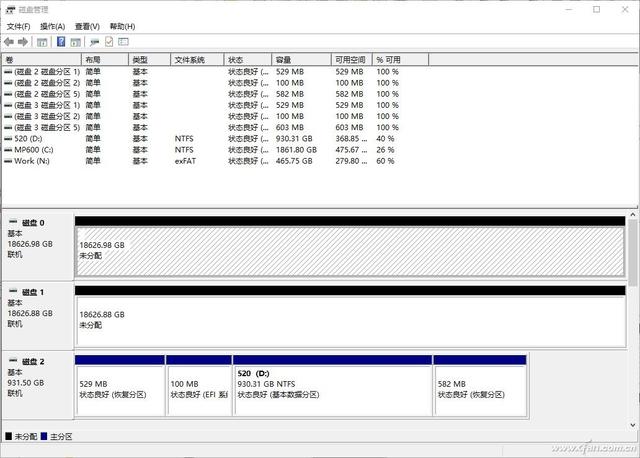
Task: Open the 查看(V) menu
Action: point(87,27)
